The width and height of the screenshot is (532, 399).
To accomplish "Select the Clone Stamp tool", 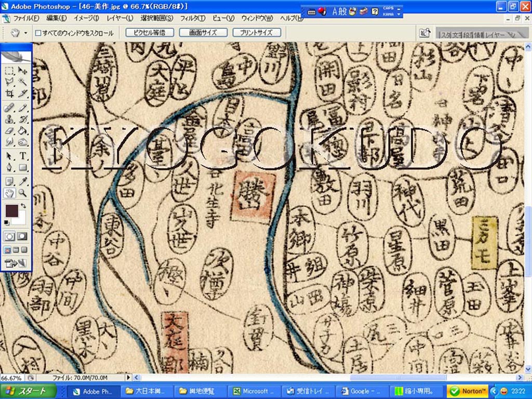I will [x=9, y=119].
